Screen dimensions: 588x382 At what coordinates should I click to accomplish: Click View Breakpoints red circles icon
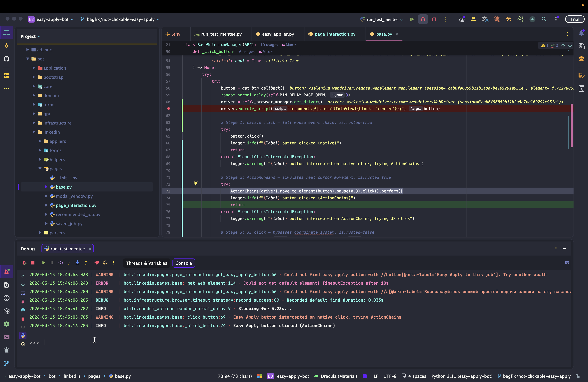click(97, 263)
